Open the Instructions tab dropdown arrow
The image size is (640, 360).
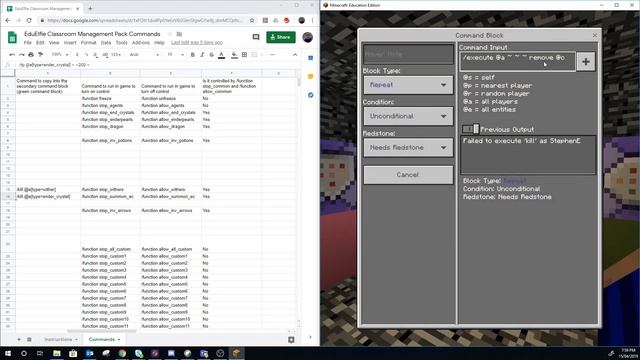click(76, 340)
